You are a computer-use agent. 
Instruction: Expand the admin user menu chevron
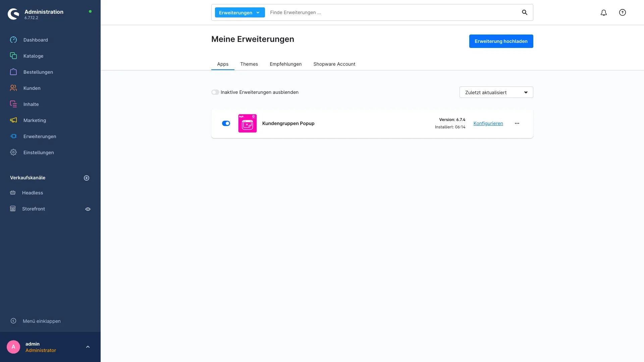[x=88, y=347]
